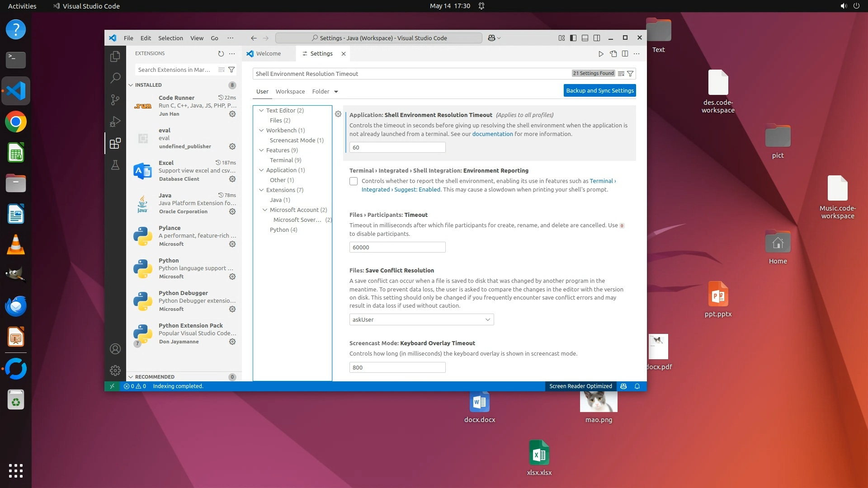Enable Environment Reporting checkbox

pyautogui.click(x=354, y=181)
